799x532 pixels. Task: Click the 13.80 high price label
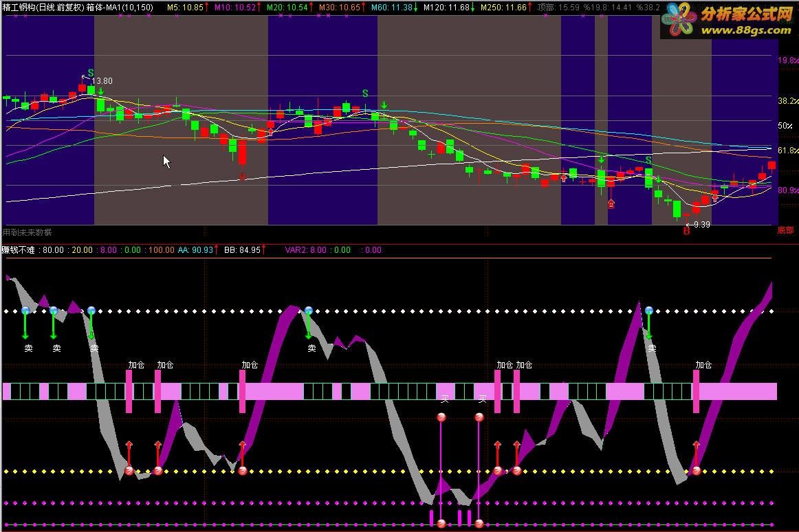(x=102, y=81)
